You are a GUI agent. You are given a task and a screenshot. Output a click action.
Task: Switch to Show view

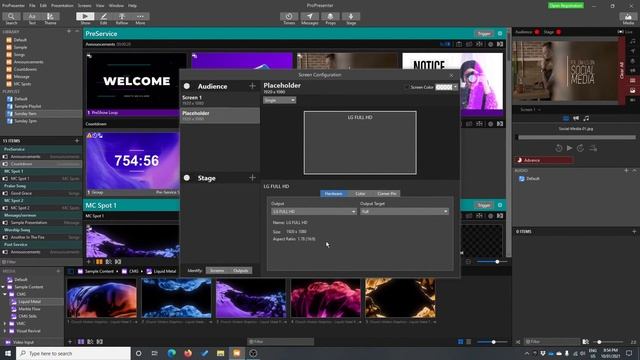pyautogui.click(x=85, y=18)
